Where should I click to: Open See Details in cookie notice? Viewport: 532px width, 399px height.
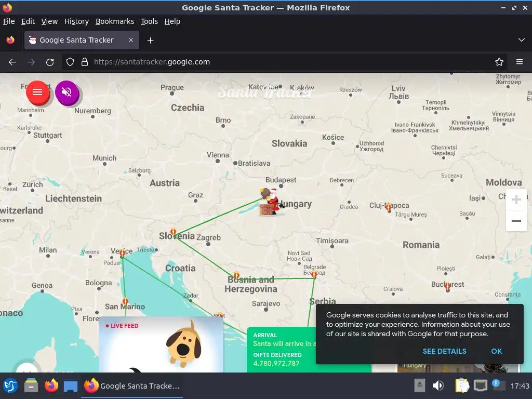(x=444, y=351)
